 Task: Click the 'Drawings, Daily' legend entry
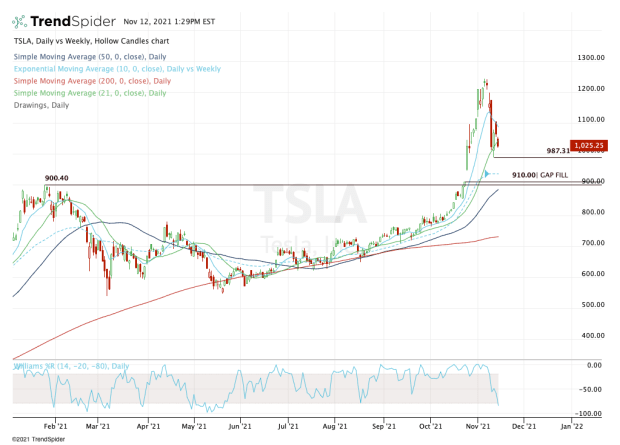coord(41,105)
